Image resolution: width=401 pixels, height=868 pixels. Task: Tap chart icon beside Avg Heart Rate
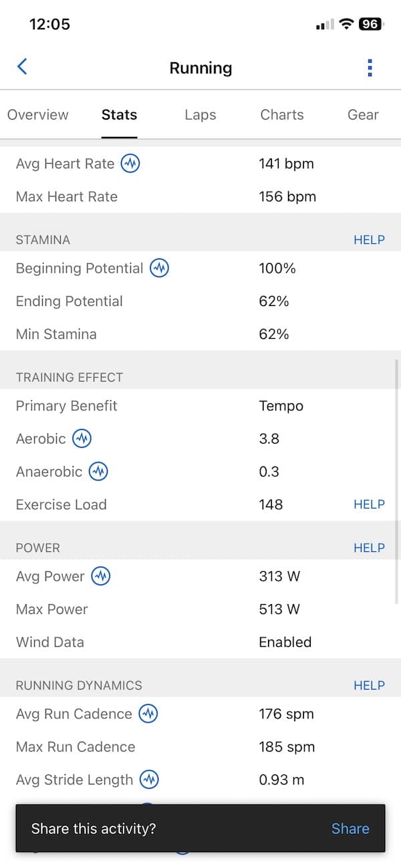(130, 164)
